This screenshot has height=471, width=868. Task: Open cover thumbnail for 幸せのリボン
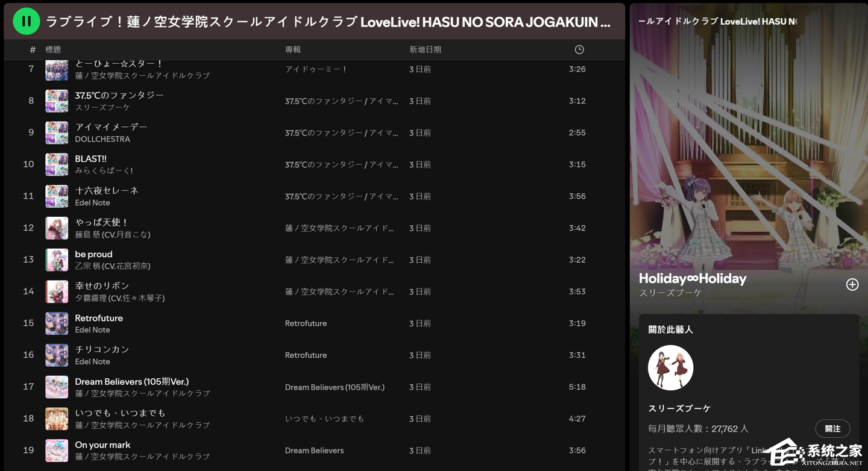click(57, 292)
